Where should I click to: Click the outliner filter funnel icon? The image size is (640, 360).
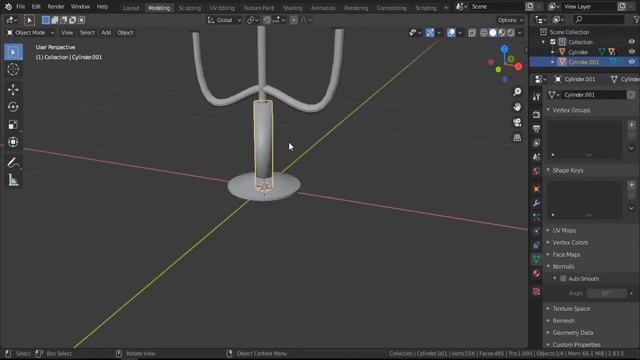[636, 19]
